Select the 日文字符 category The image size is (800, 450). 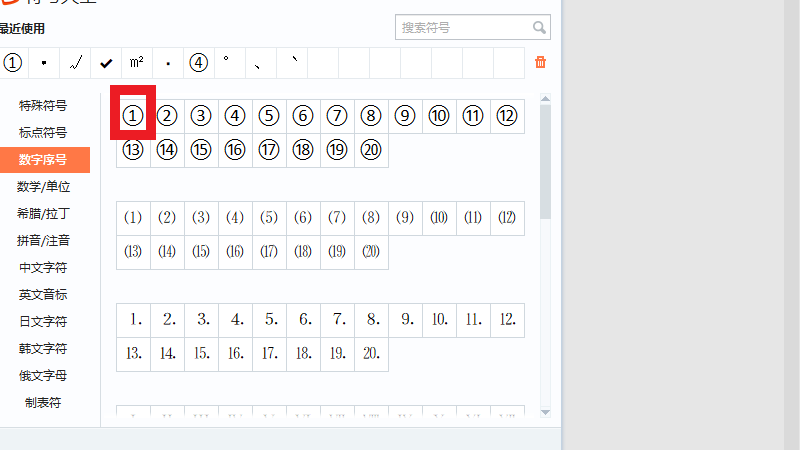pyautogui.click(x=44, y=322)
